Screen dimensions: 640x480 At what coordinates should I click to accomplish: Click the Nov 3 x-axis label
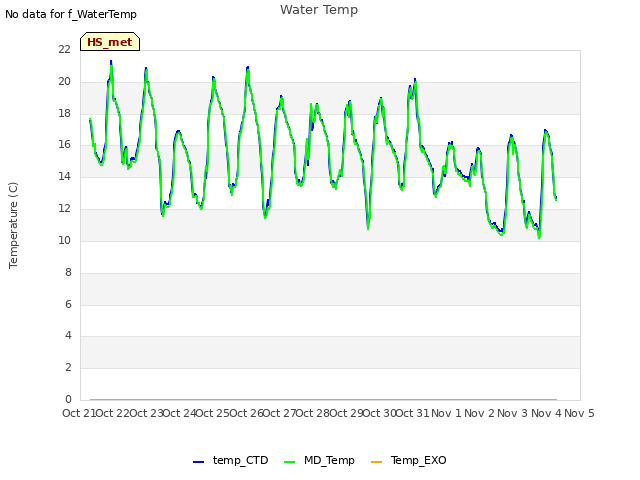coord(513,413)
